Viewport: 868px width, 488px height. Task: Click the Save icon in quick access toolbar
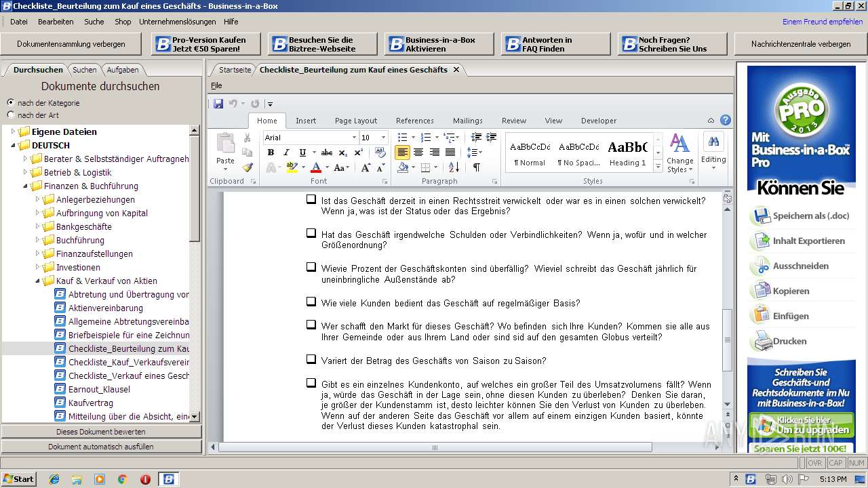point(218,104)
